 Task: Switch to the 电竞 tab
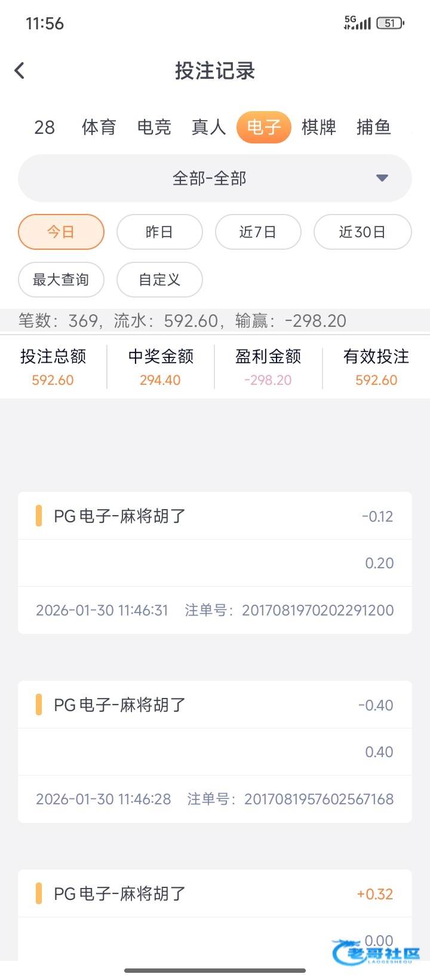tap(154, 127)
